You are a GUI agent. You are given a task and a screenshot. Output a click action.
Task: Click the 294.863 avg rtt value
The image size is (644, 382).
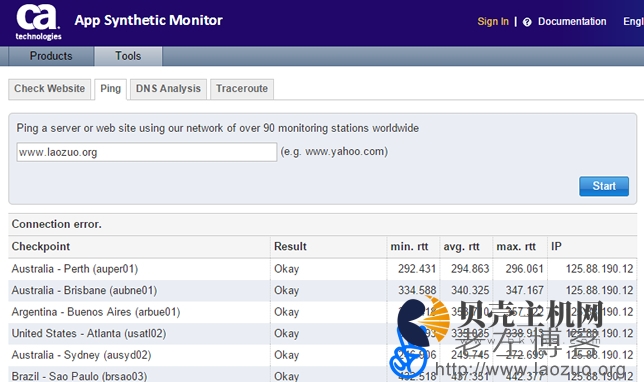tap(470, 269)
